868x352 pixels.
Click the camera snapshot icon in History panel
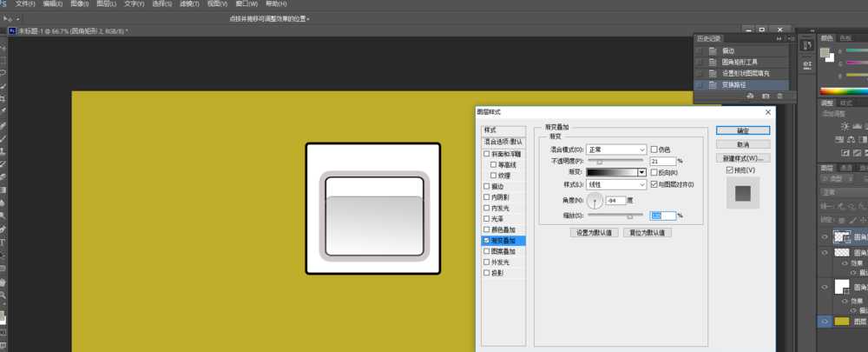765,96
